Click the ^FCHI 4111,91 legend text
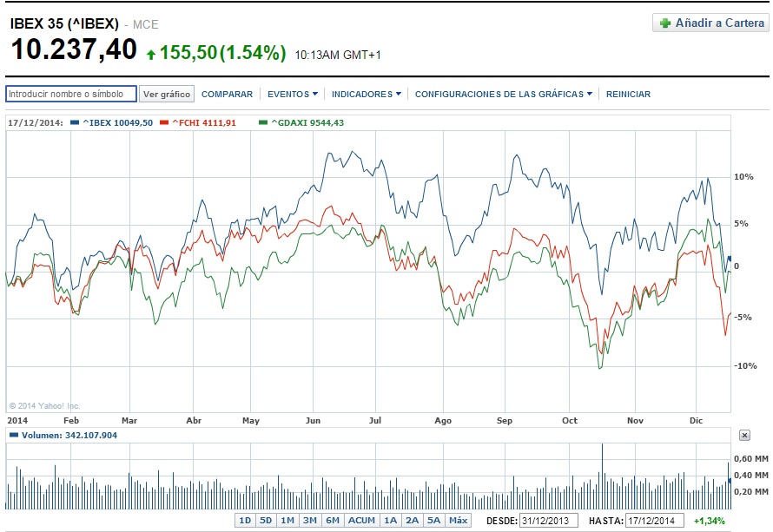The image size is (773, 532). [x=204, y=122]
